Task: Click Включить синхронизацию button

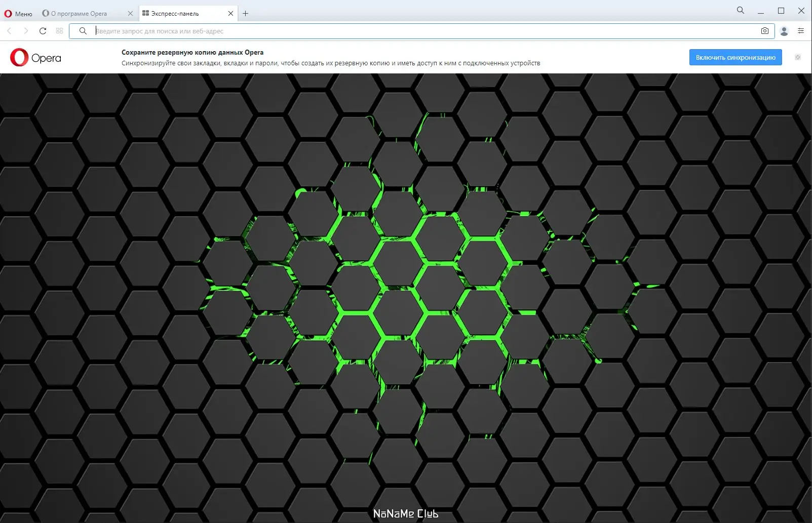Action: [736, 57]
